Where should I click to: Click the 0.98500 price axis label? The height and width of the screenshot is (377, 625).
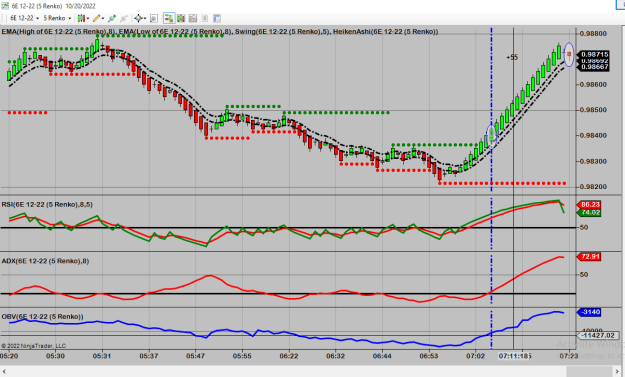pos(593,110)
